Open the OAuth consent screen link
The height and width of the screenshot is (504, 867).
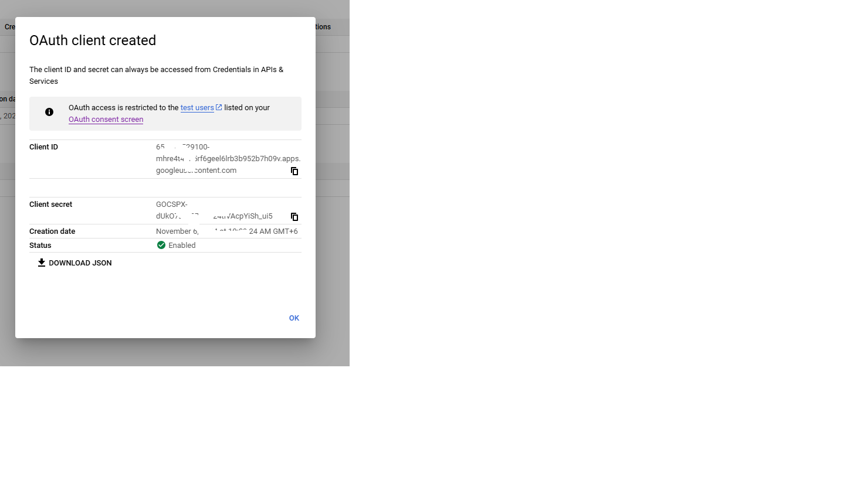(106, 120)
